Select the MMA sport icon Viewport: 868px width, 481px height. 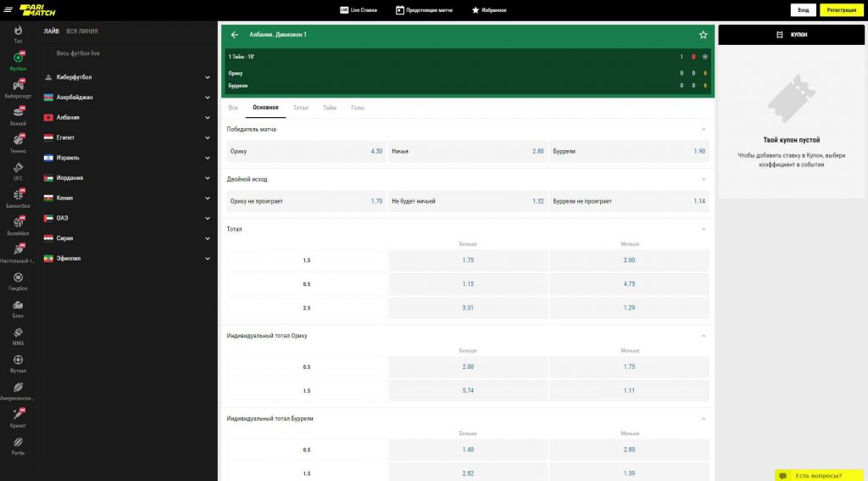coord(18,332)
